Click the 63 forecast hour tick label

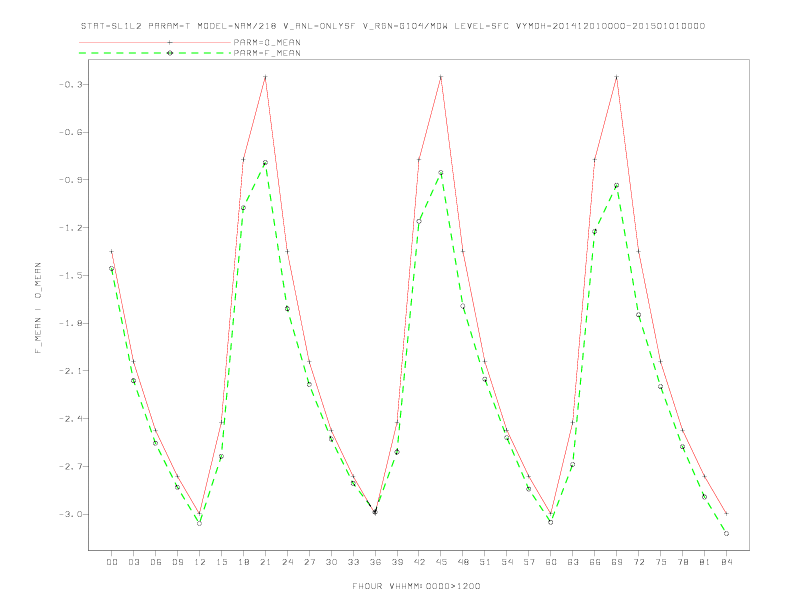click(573, 562)
